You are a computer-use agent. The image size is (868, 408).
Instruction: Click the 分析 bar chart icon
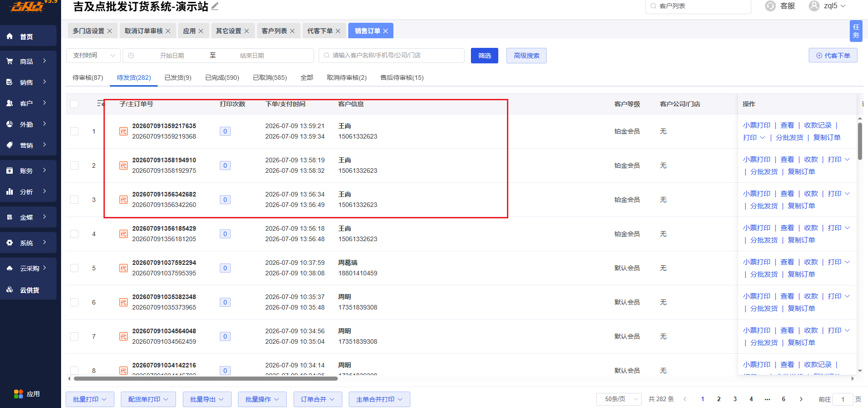tap(10, 191)
